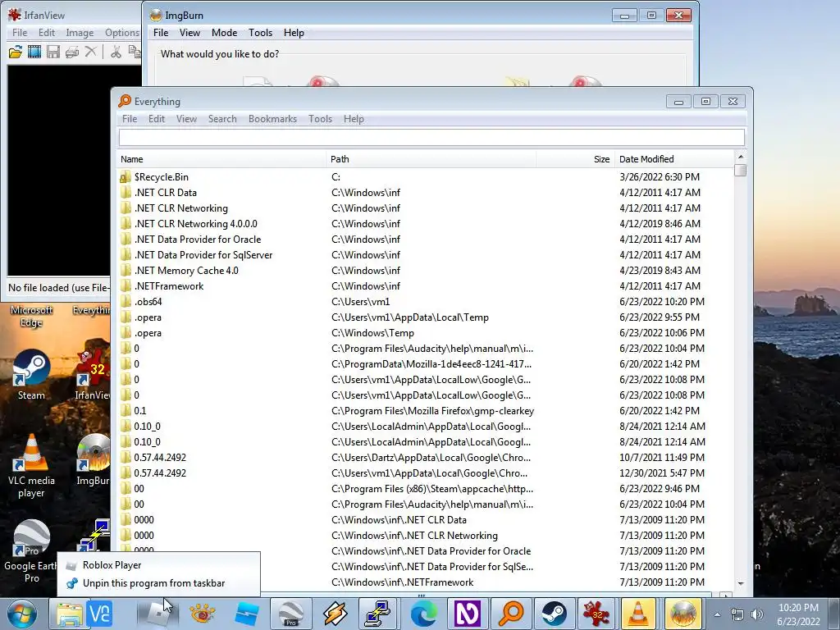This screenshot has height=630, width=840.
Task: Click the ImgBurn taskbar icon
Action: click(x=682, y=614)
